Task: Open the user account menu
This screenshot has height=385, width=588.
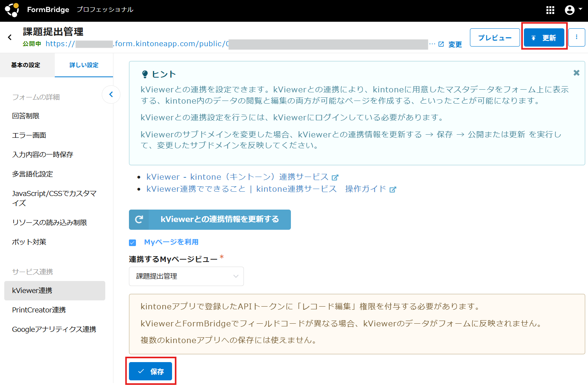Action: pyautogui.click(x=572, y=10)
